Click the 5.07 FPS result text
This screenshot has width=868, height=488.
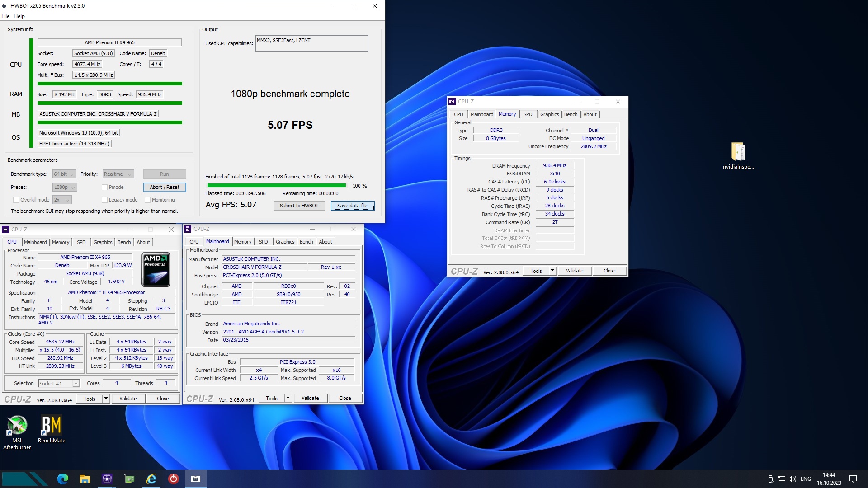(290, 125)
